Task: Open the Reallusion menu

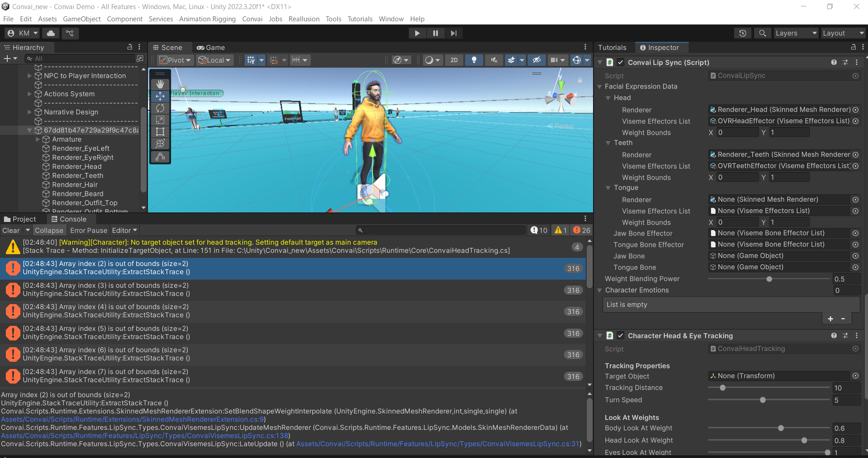Action: (x=304, y=19)
